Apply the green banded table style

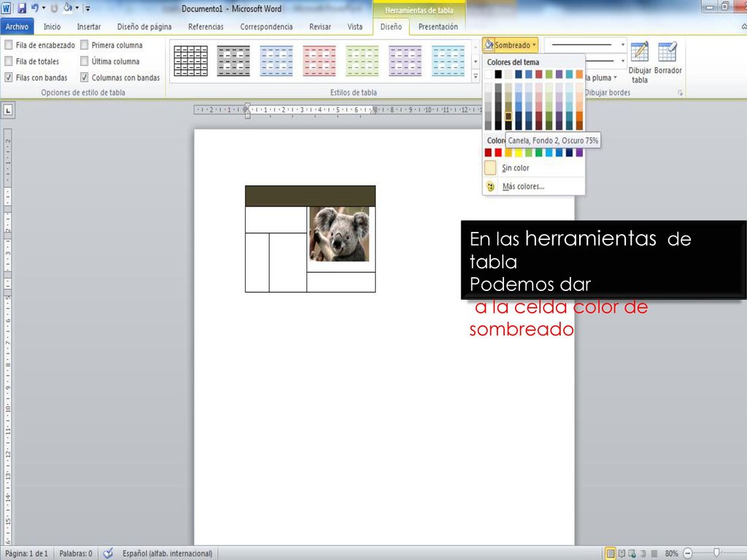[x=362, y=61]
